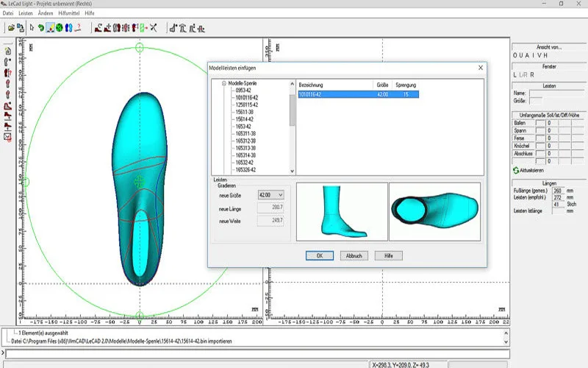
Task: Click the model tree scroll-down arrow
Action: point(292,171)
